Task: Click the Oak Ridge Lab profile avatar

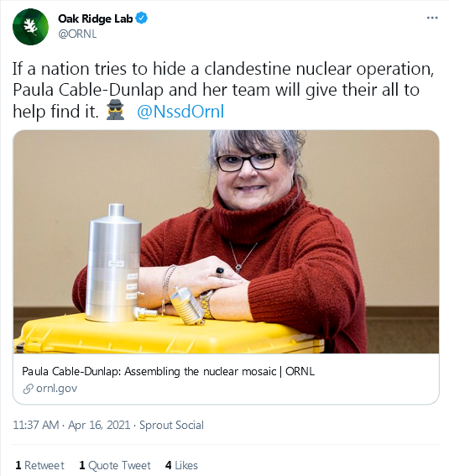Action: click(x=30, y=27)
